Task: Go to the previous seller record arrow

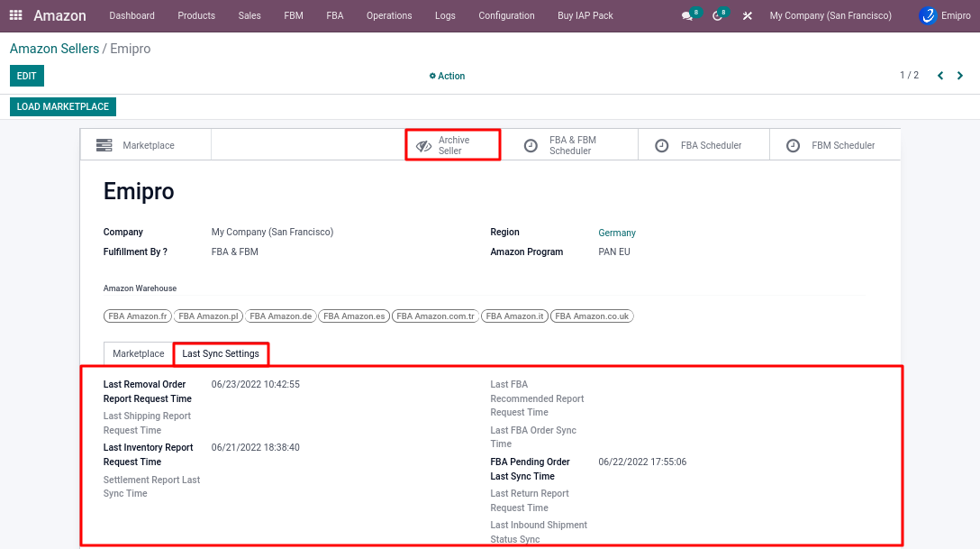Action: pyautogui.click(x=940, y=76)
